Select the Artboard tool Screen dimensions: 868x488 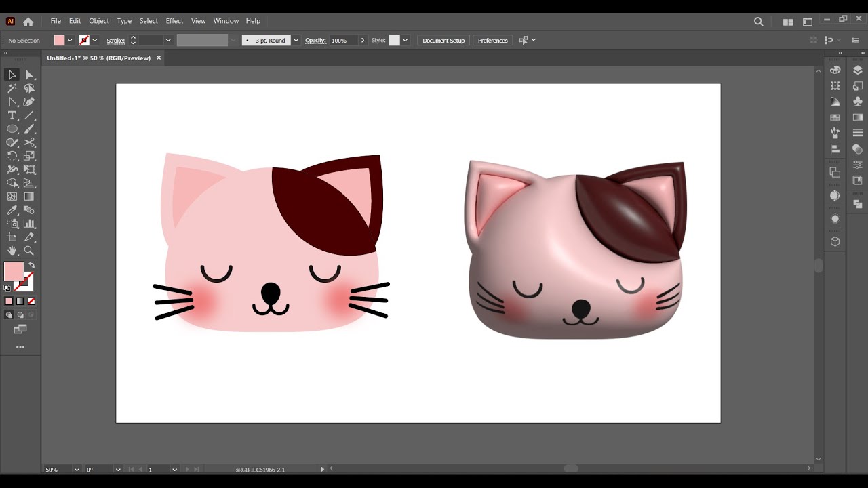point(12,237)
